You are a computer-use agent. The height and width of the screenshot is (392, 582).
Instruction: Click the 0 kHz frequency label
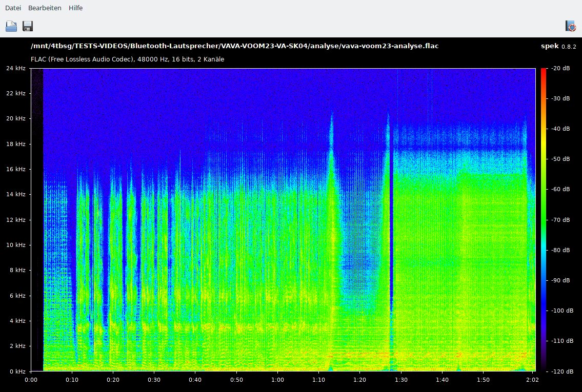click(17, 372)
